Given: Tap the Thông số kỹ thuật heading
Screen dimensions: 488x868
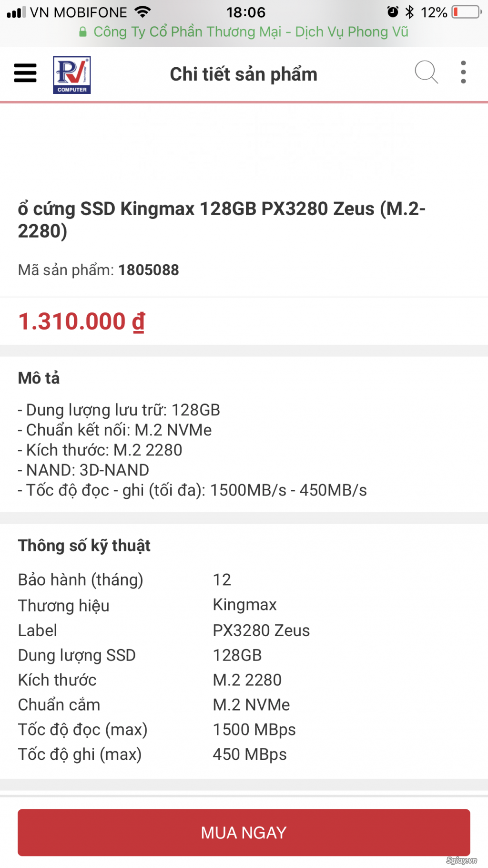Looking at the screenshot, I should coord(84,546).
